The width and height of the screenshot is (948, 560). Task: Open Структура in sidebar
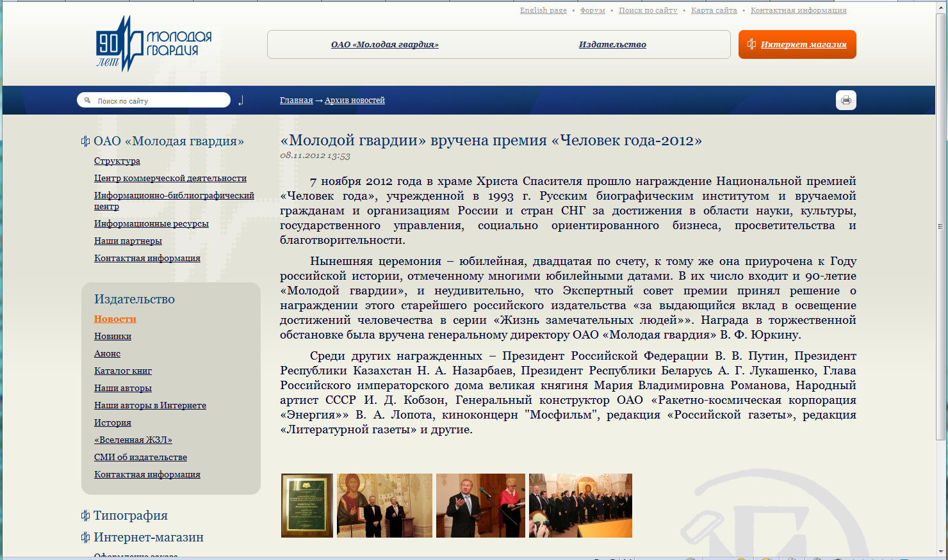tap(117, 161)
